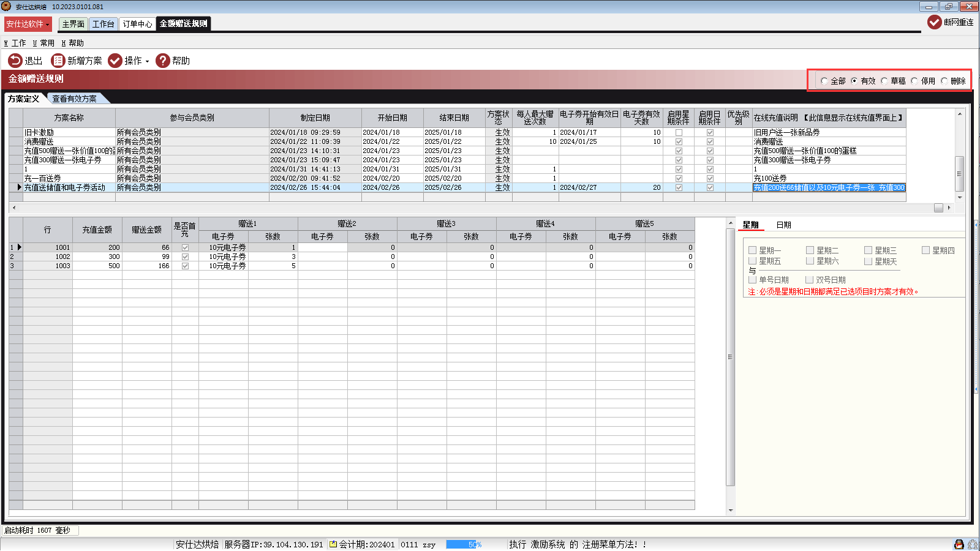Switch to the 日期 tab
This screenshot has width=980, height=551.
tap(783, 225)
